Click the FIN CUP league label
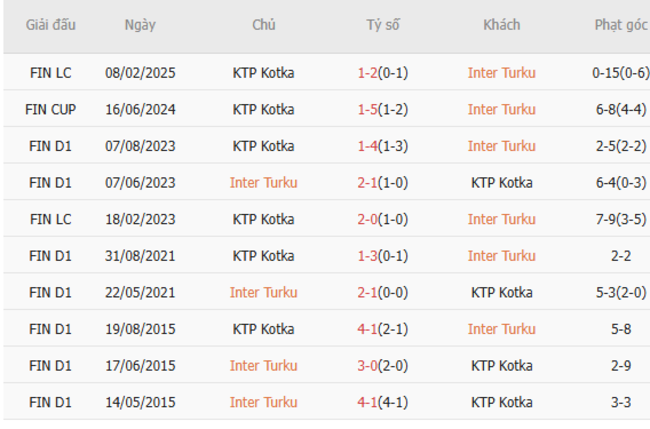The width and height of the screenshot is (650, 429). (x=50, y=109)
